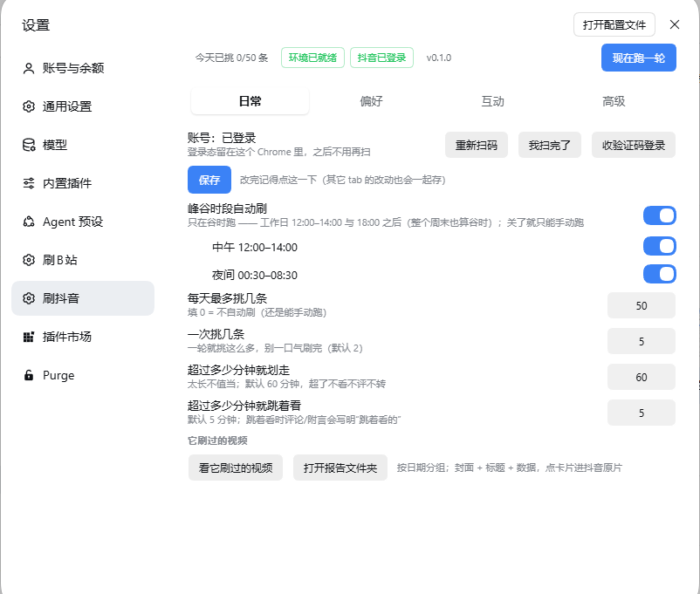Click the sliders icon beside 内置插件
The width and height of the screenshot is (700, 594).
click(29, 183)
